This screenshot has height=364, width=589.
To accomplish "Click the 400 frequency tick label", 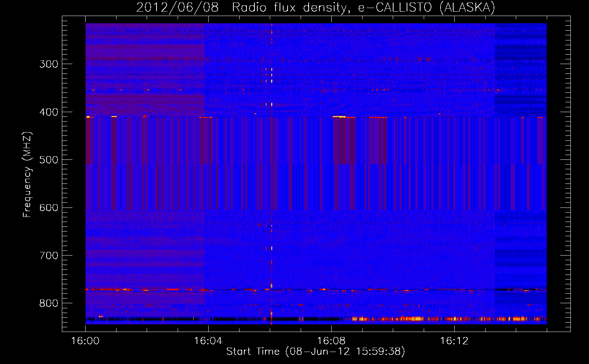I will (49, 112).
